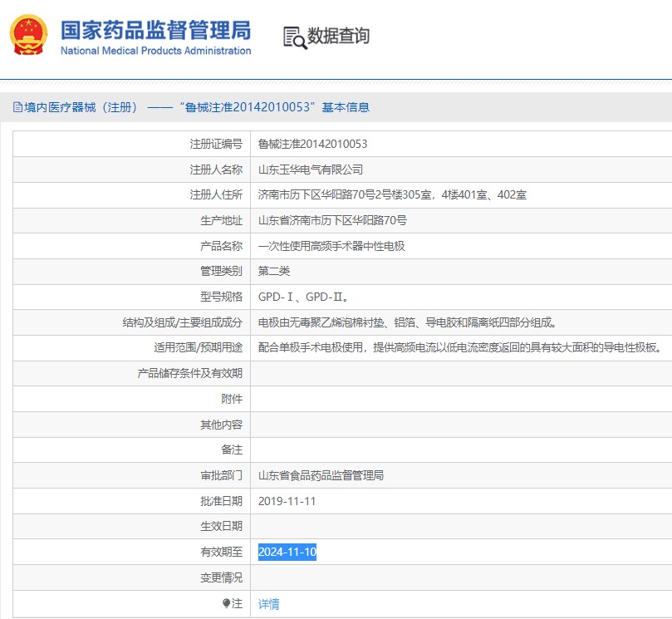Click the 数据查询 magnifier document icon

click(x=294, y=37)
